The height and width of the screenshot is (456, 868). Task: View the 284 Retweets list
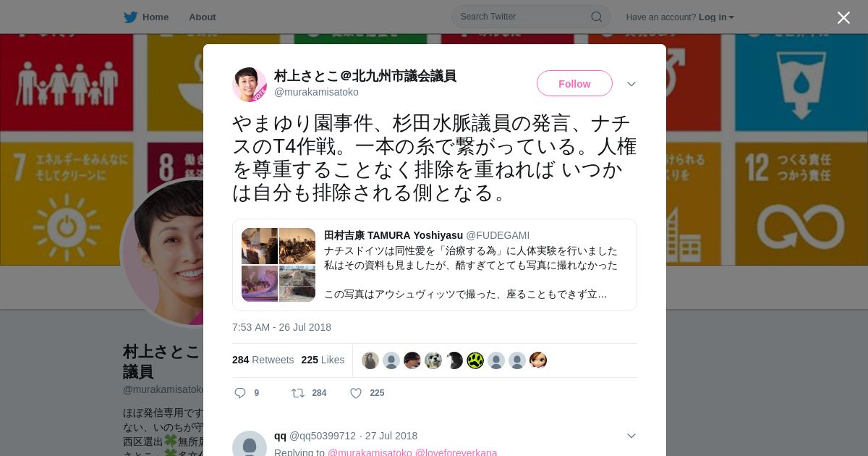263,360
